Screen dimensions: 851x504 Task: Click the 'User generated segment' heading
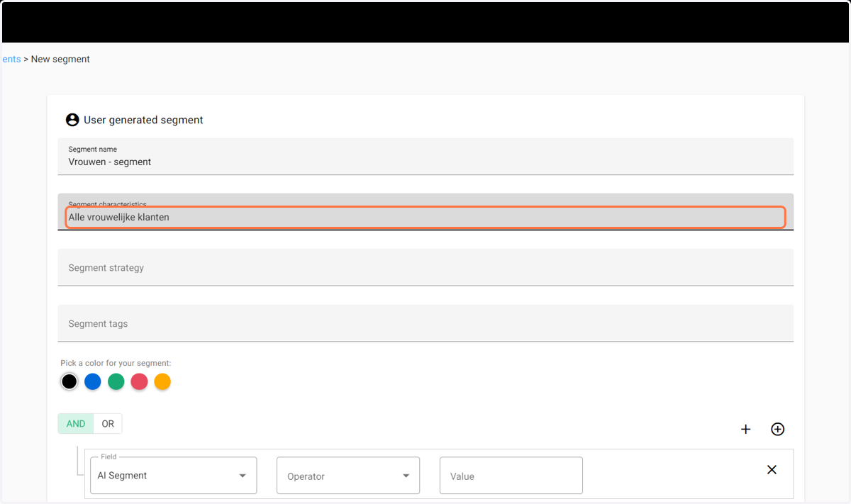pos(143,120)
